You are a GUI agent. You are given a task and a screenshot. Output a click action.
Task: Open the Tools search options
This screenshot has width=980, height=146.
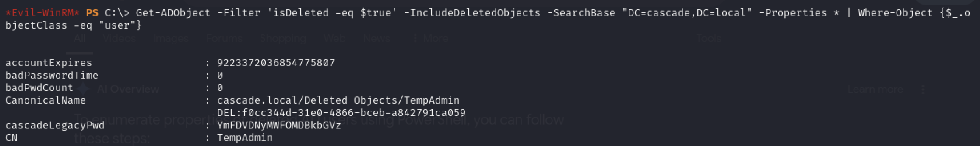pyautogui.click(x=708, y=38)
